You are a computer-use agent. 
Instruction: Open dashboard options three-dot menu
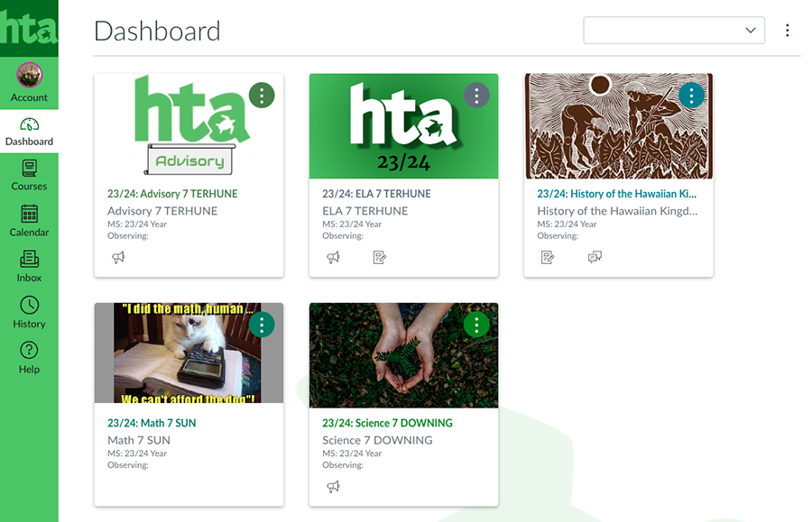787,31
